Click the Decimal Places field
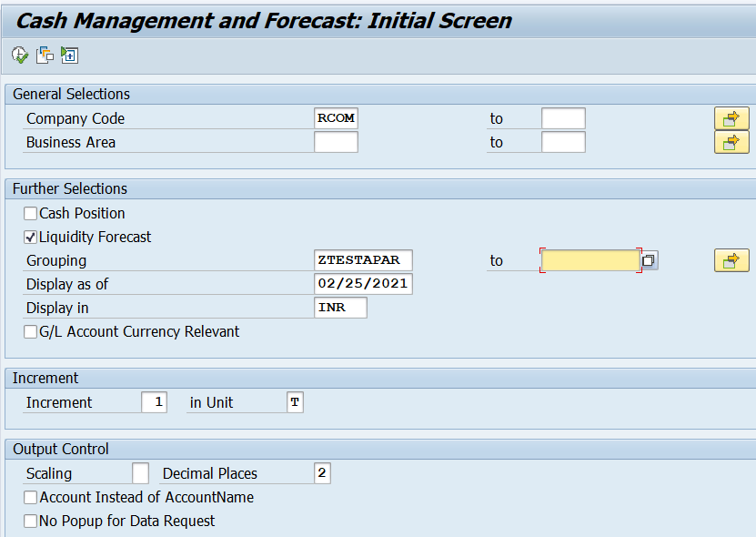756x537 pixels. 322,473
